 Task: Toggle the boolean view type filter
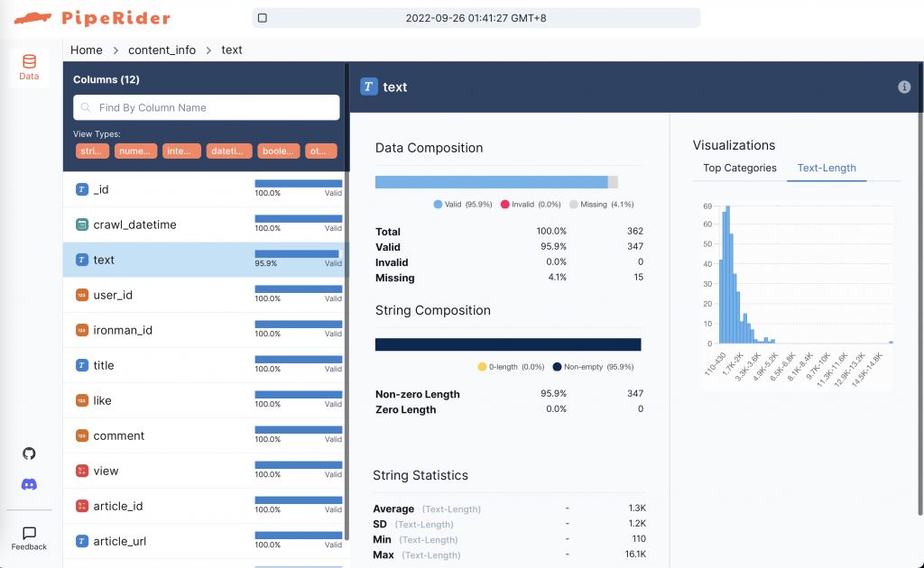[279, 151]
